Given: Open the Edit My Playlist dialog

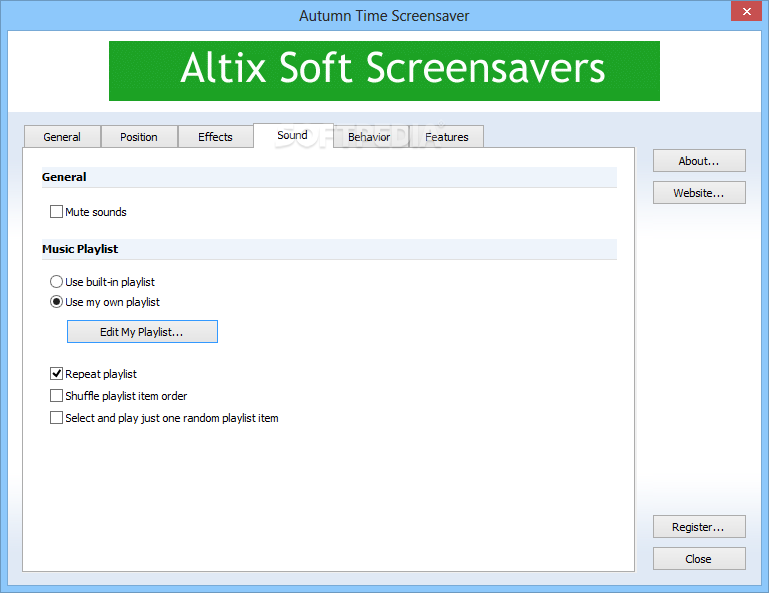Looking at the screenshot, I should [x=142, y=332].
